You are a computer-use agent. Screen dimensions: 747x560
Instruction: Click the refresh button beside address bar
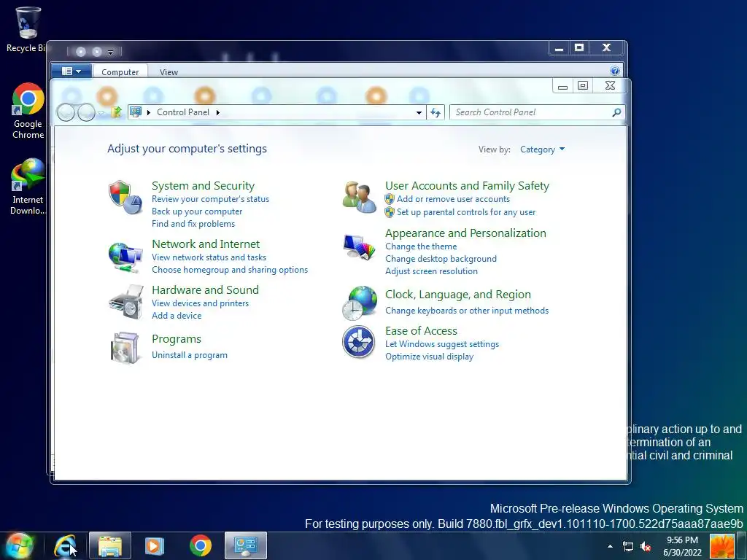click(436, 112)
